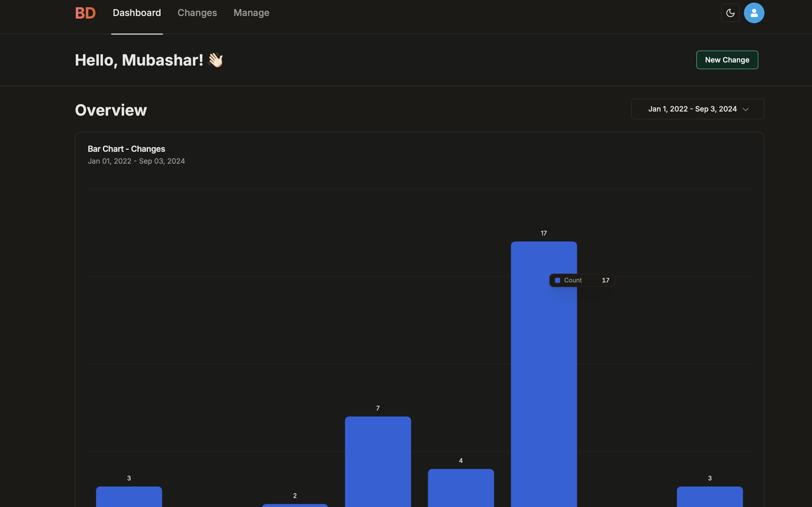Click the '17' label above tallest bar

pos(544,233)
